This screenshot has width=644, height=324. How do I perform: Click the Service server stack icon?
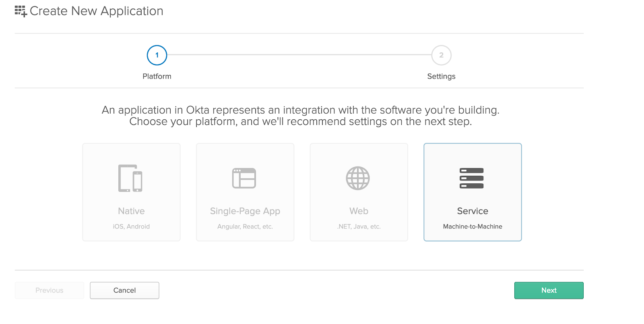point(472,178)
